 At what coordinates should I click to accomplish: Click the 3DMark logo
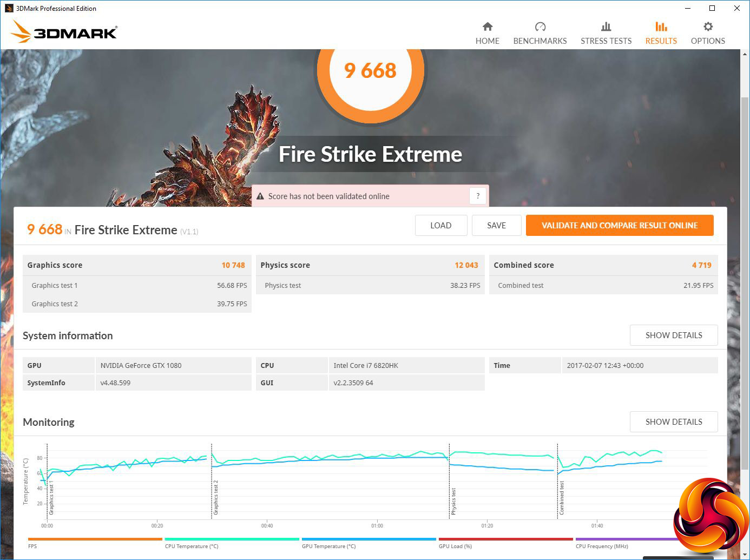(64, 32)
